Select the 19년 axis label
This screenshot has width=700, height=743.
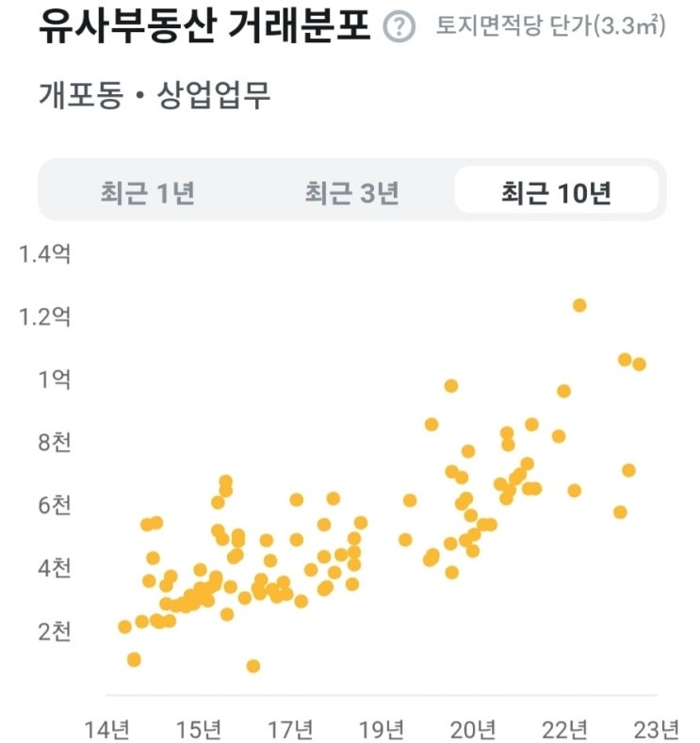(x=382, y=728)
